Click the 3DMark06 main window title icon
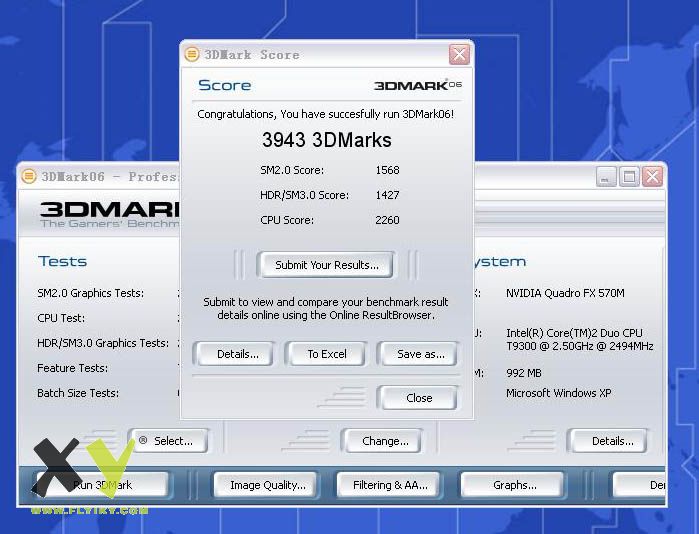 click(29, 177)
